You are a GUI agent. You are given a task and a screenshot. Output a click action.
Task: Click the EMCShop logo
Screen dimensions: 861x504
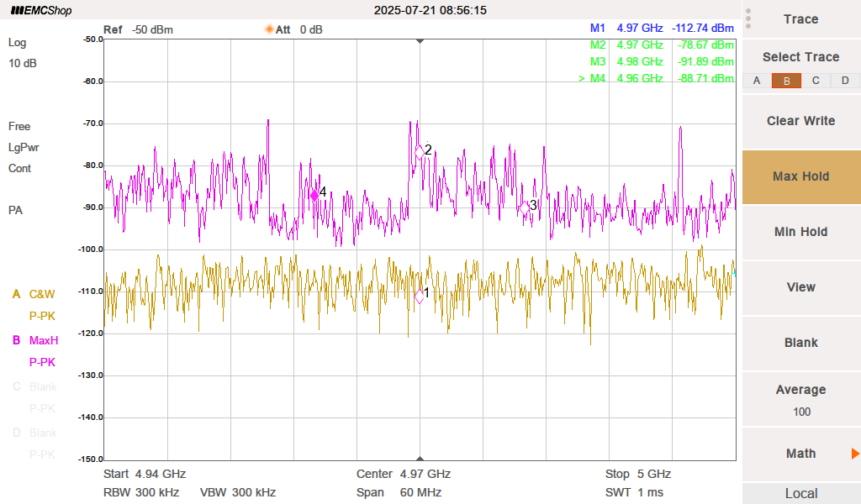[41, 11]
